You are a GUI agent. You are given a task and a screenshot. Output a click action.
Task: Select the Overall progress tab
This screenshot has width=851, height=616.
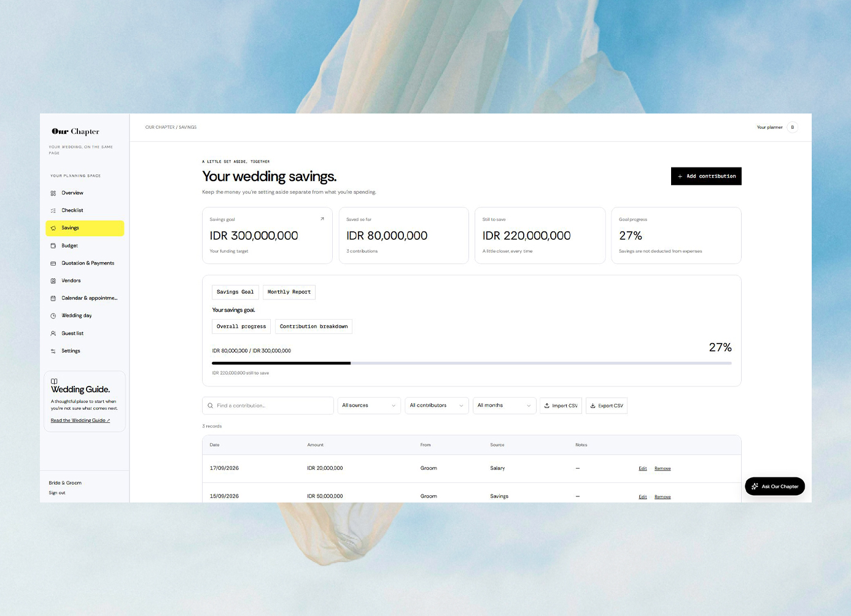click(x=241, y=326)
